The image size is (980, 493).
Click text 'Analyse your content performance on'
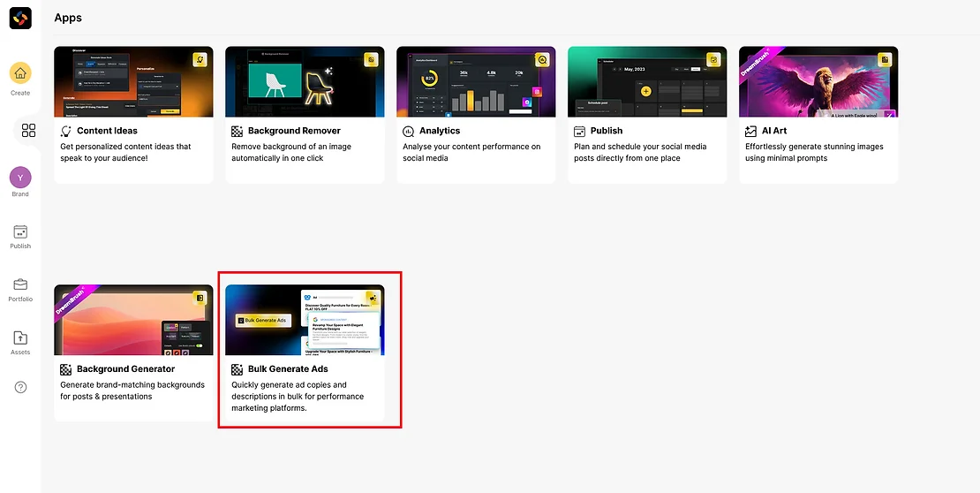pyautogui.click(x=471, y=147)
